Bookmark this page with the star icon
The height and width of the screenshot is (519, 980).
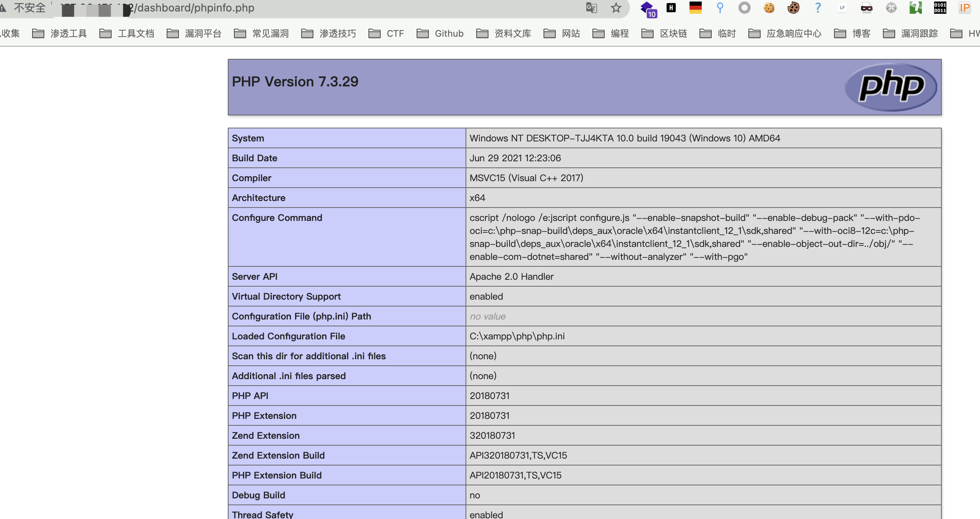coord(616,8)
